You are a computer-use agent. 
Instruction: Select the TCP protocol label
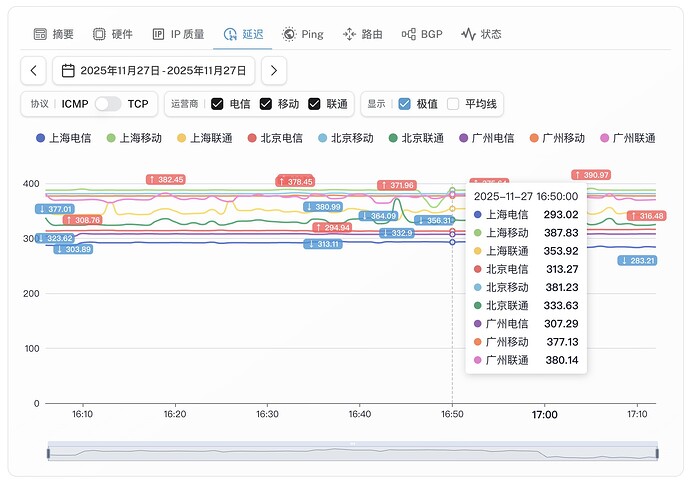point(138,104)
